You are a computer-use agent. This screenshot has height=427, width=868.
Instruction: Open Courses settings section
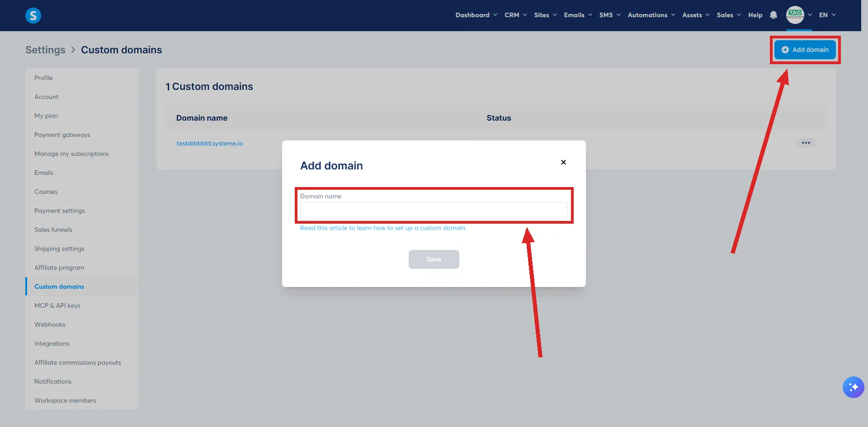pos(82,192)
